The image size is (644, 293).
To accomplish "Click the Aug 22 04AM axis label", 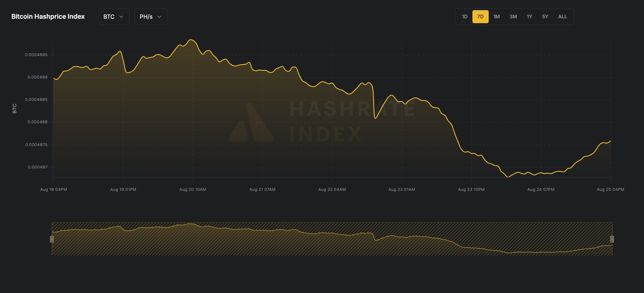I will tap(332, 190).
